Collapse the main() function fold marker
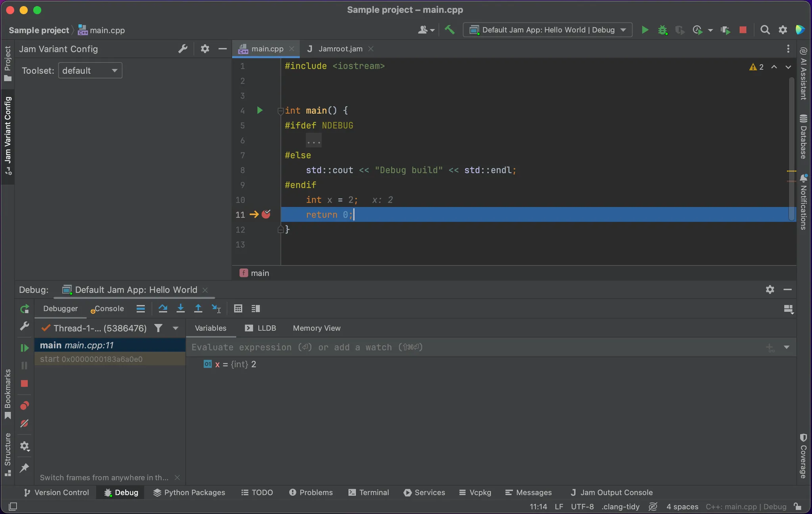Viewport: 812px width, 514px height. [x=280, y=111]
